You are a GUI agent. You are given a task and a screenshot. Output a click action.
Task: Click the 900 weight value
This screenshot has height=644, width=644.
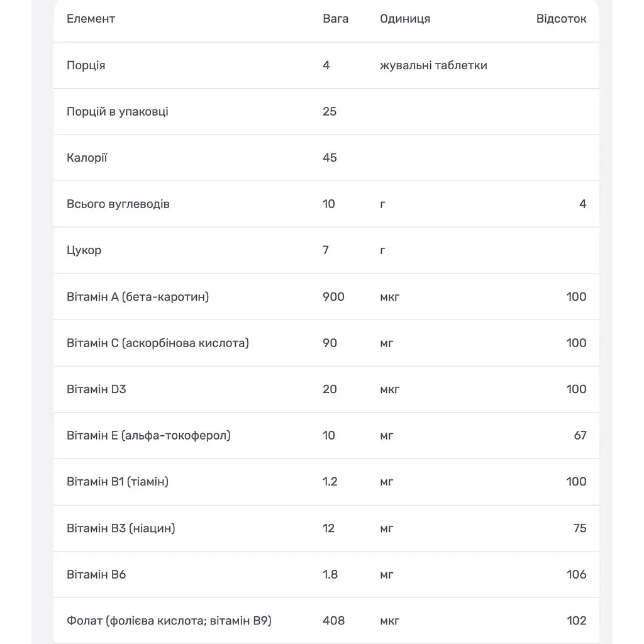click(333, 297)
